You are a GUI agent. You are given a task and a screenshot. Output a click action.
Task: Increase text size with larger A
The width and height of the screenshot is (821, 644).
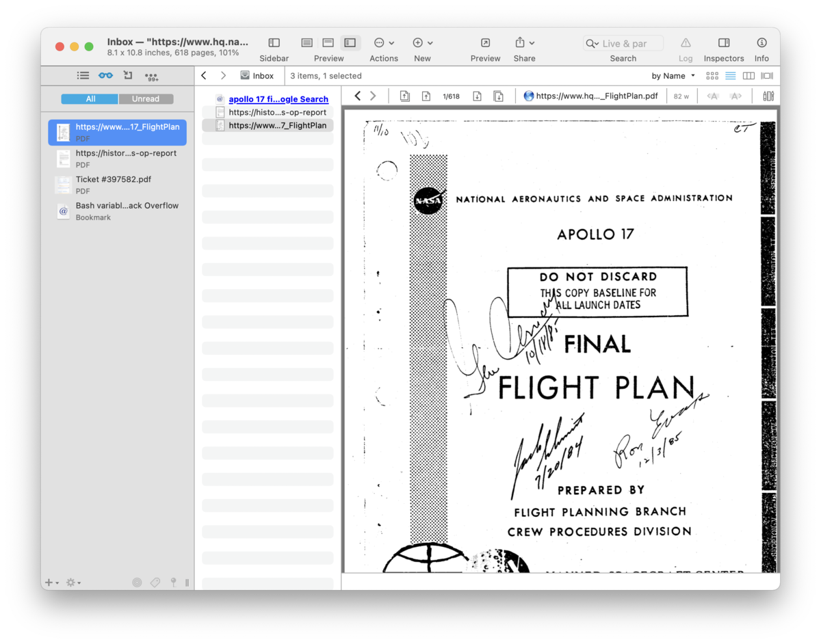tap(735, 96)
